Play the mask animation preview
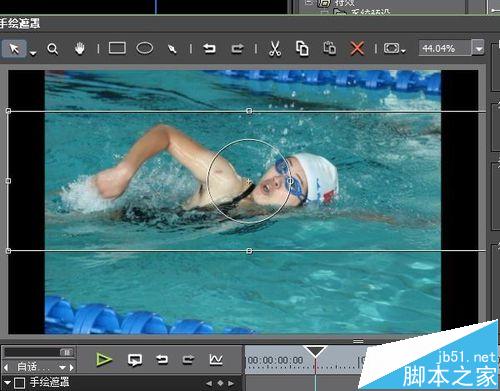 (x=104, y=360)
